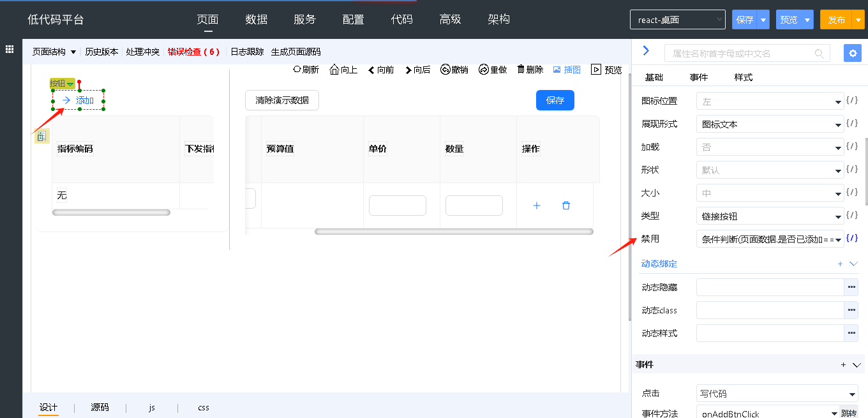The image size is (868, 418).
Task: Switch to the css bottom tab
Action: point(204,407)
